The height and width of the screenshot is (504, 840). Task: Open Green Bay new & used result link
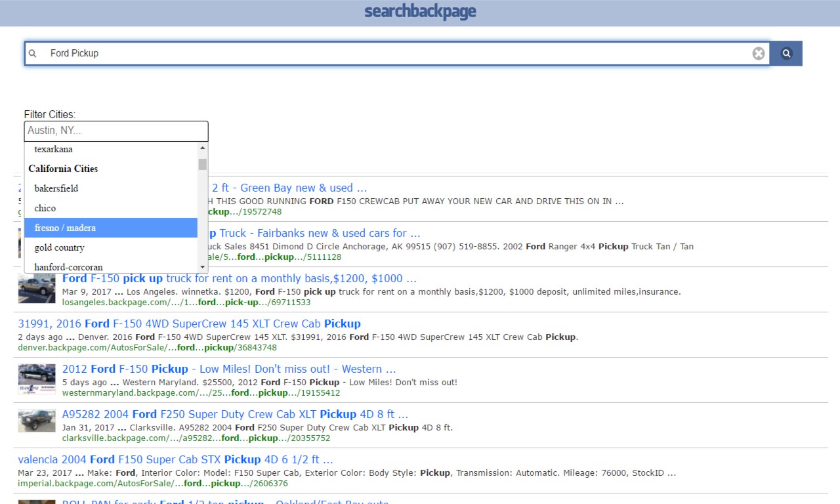(x=288, y=188)
